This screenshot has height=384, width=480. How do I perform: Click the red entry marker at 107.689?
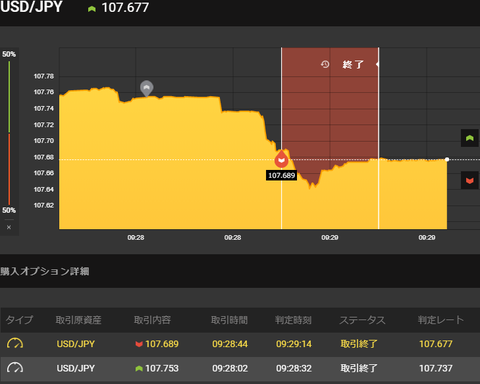pos(281,159)
